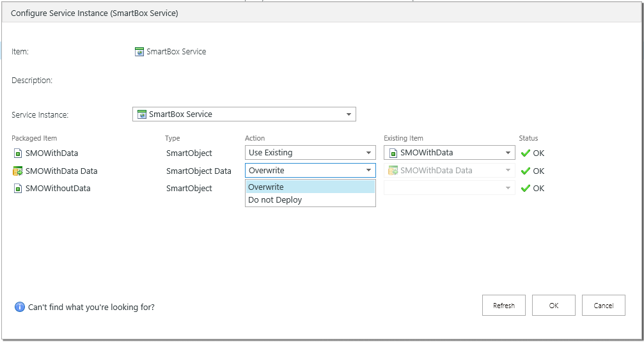
Task: Click green checkmark status for SMOWithoutData
Action: 526,188
